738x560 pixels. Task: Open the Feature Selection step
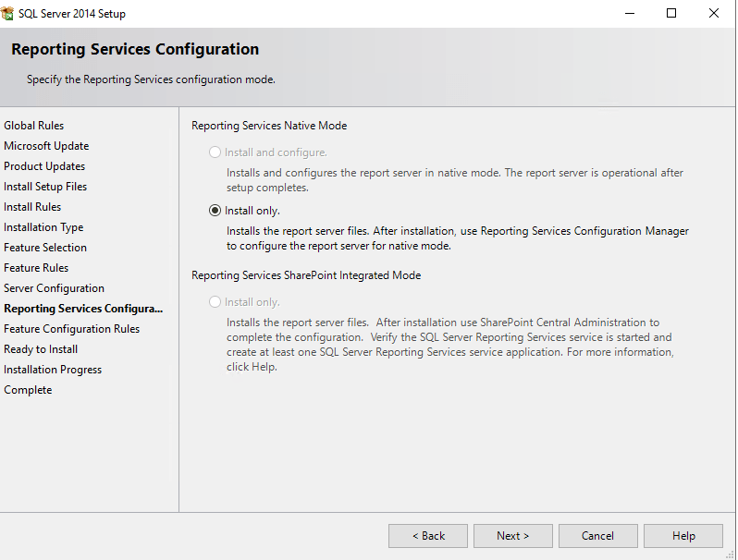coord(45,248)
